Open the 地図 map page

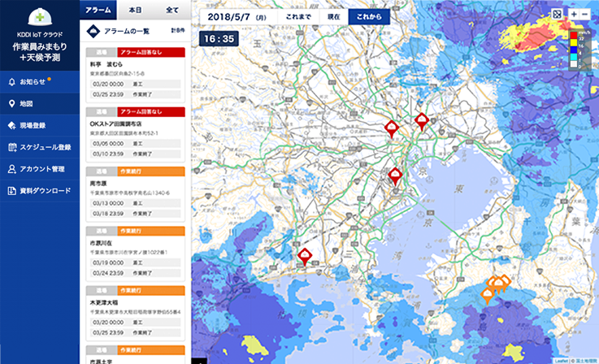[x=40, y=103]
